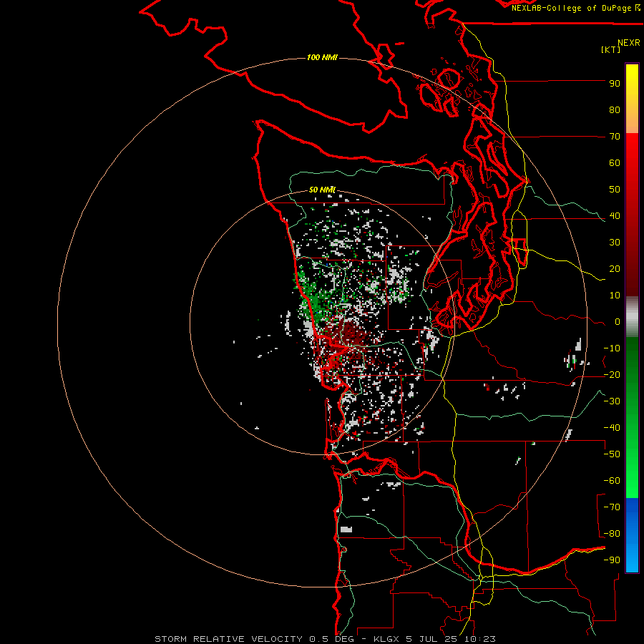
Task: Click the -70 value on the velocity scale
Action: (612, 507)
